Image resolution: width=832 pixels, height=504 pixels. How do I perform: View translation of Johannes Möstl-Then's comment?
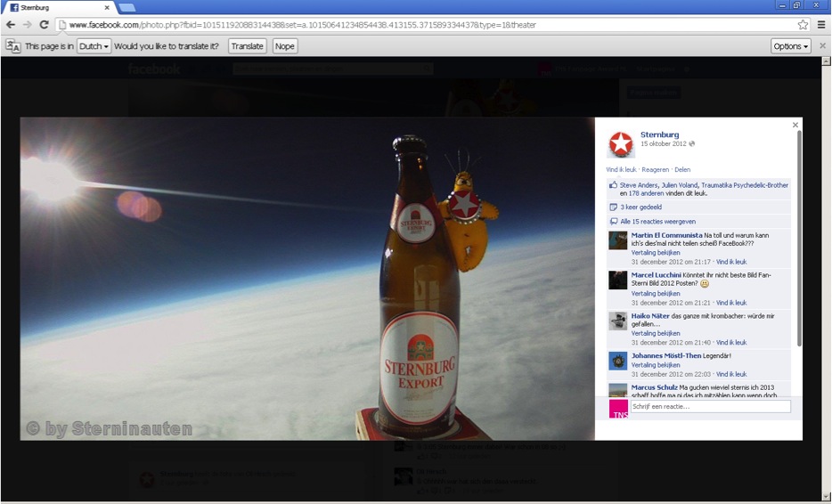[x=656, y=365]
